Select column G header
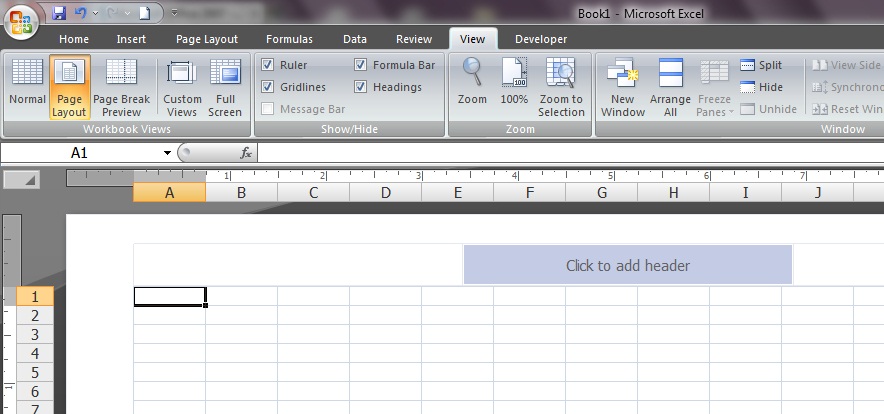884x414 pixels. pyautogui.click(x=602, y=193)
